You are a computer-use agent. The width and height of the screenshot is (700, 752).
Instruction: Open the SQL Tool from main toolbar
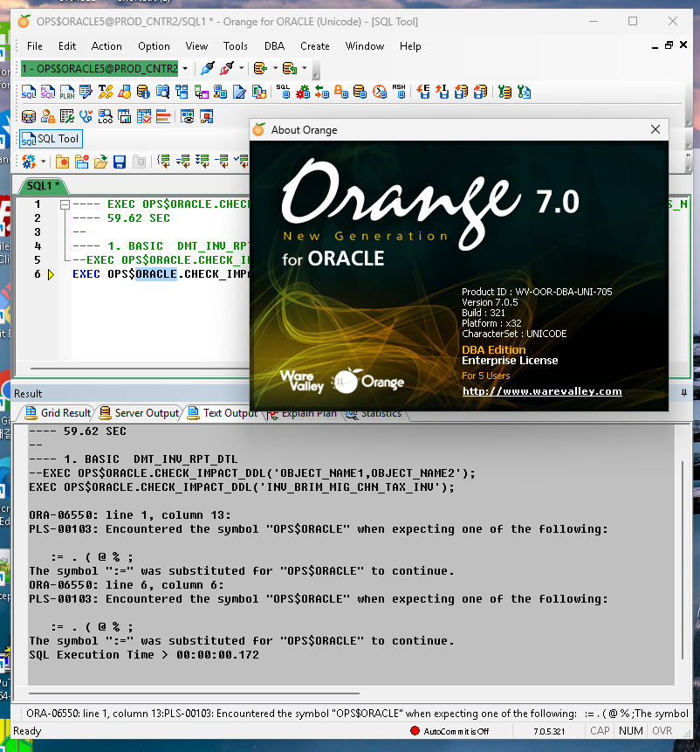(x=29, y=92)
